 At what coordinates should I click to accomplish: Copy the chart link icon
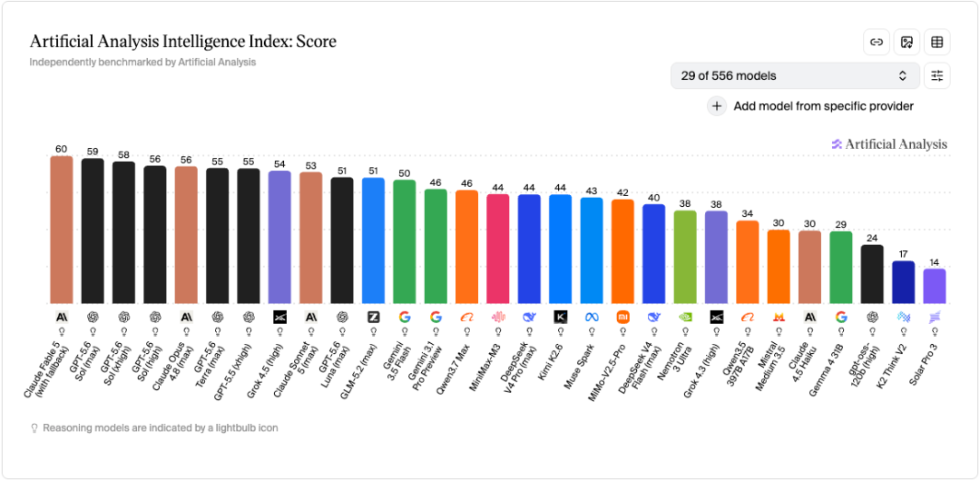(877, 42)
